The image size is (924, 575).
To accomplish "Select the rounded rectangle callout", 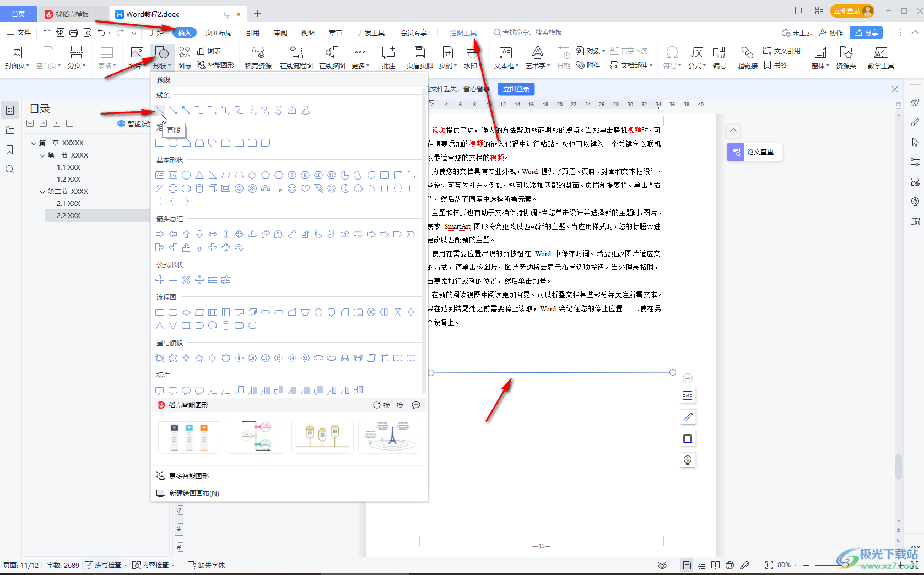I will coord(173,390).
